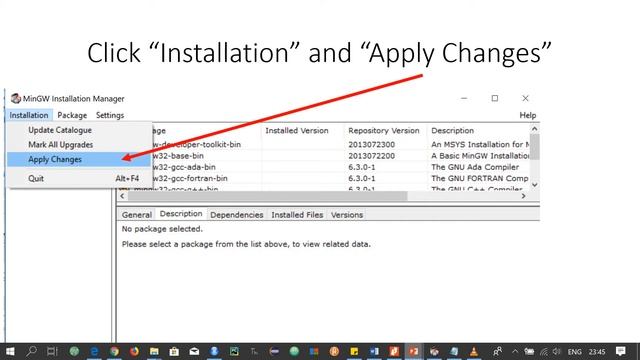Launch Microsoft Edge from taskbar

click(94, 351)
